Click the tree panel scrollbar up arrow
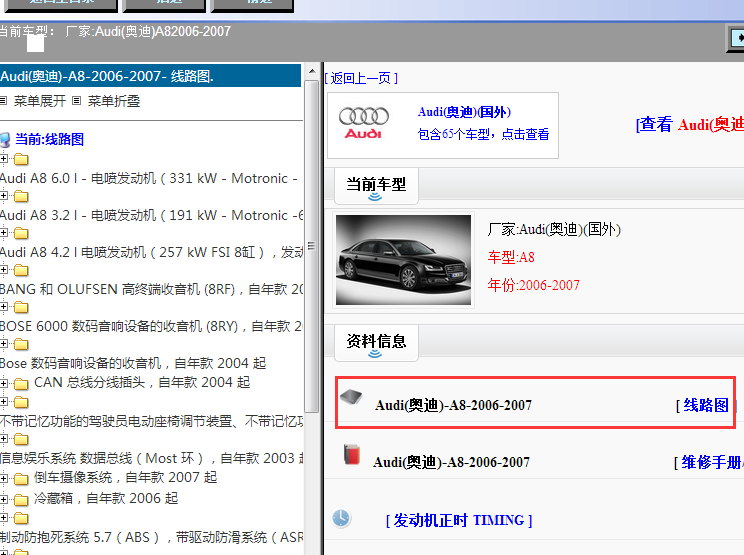 click(312, 71)
